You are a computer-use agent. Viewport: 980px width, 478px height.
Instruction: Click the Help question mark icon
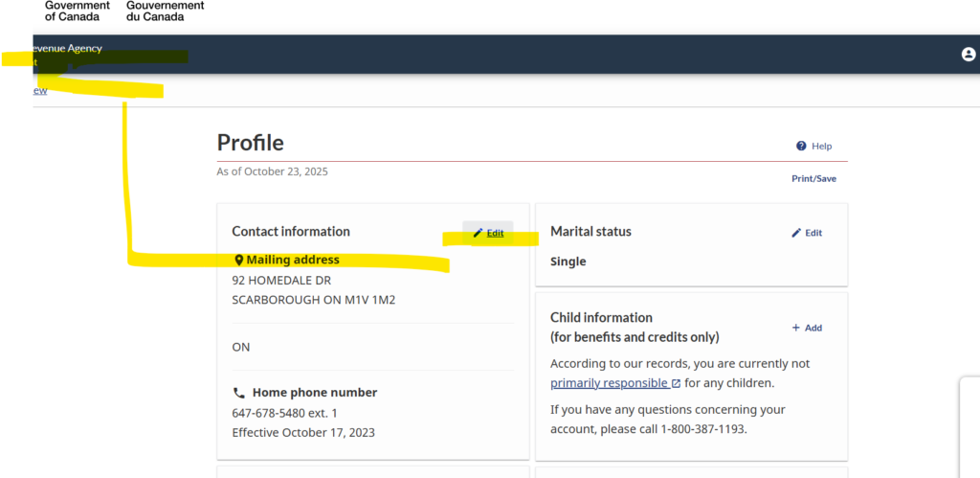(x=801, y=147)
